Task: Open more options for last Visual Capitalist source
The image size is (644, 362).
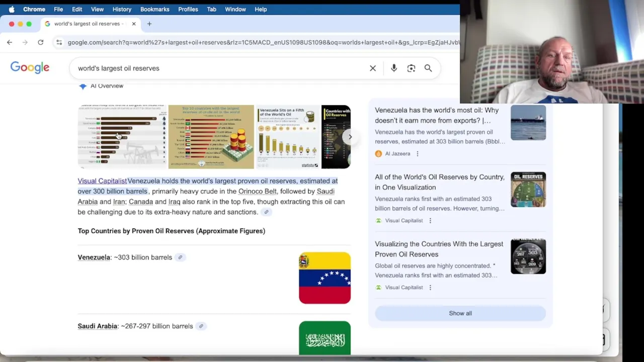Action: (x=430, y=288)
